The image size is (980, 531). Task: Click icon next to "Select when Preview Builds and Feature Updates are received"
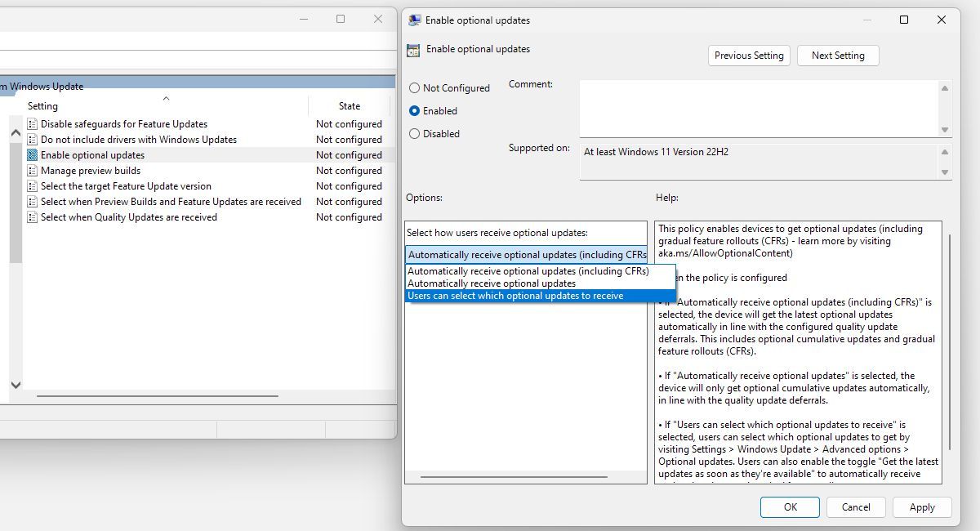point(31,201)
